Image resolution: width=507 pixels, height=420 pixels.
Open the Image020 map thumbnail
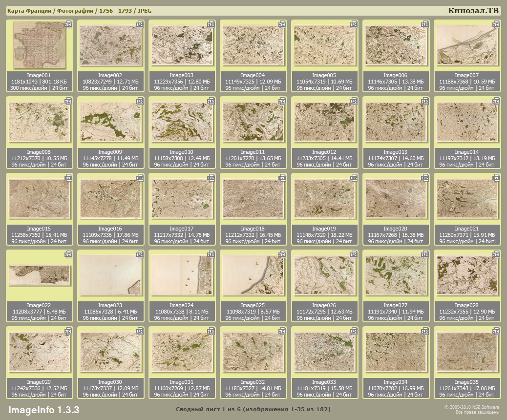point(396,199)
